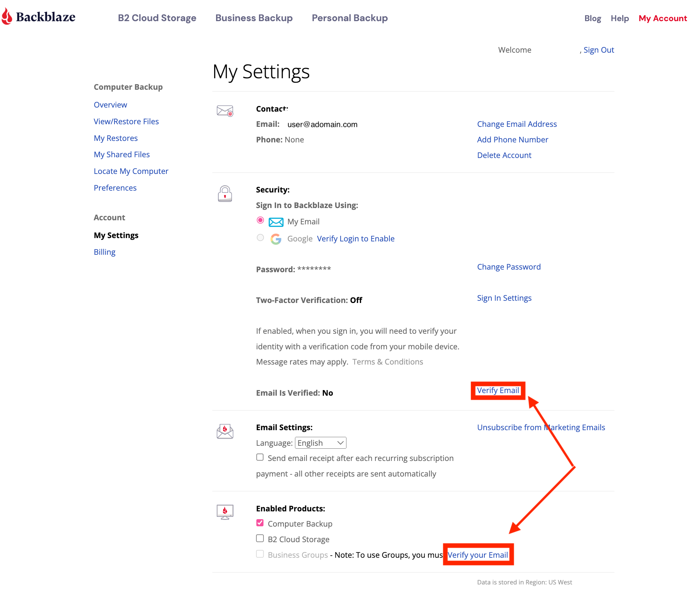Select the Google sign-in radio button

coord(261,238)
